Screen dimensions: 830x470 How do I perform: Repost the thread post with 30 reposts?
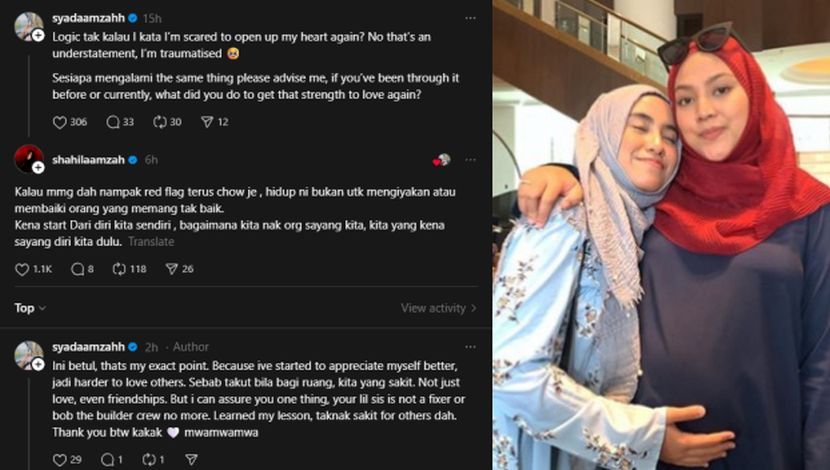click(159, 122)
